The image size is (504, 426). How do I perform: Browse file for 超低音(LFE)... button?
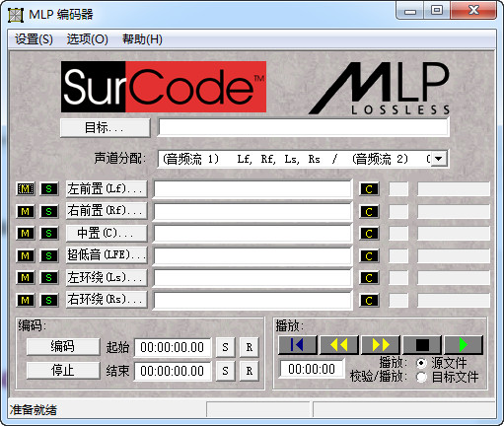click(107, 255)
